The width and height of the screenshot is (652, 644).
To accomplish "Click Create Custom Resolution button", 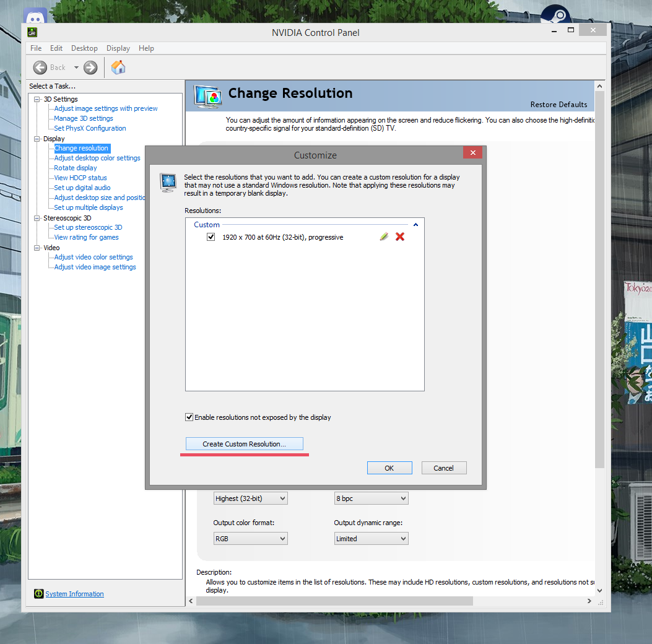I will point(245,443).
